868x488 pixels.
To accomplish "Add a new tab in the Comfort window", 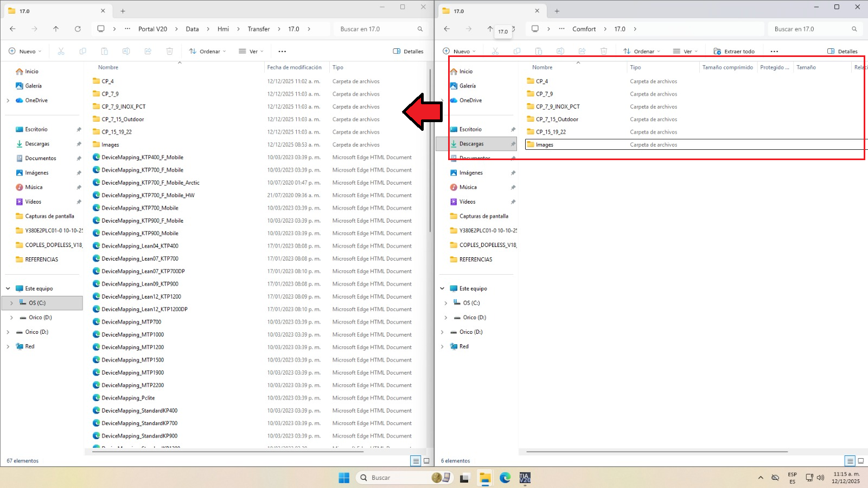I will (x=557, y=11).
